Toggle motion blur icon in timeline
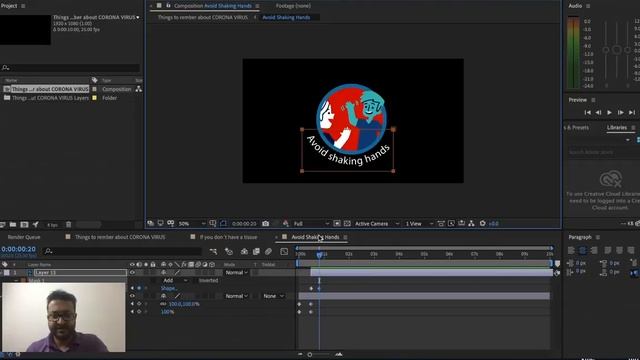 tap(268, 251)
